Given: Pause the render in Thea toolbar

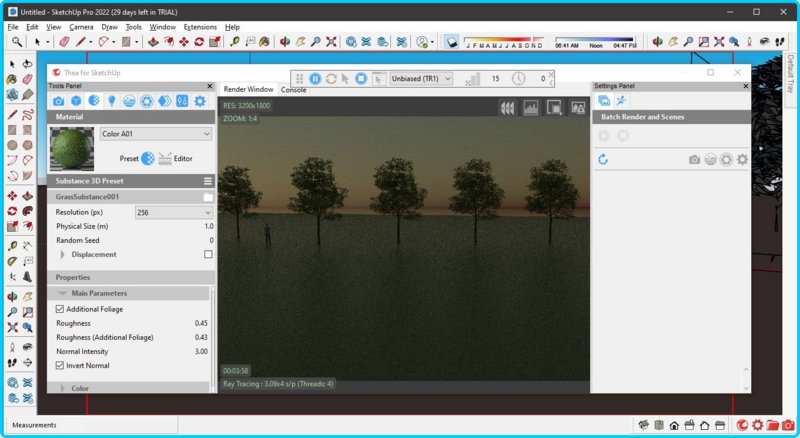Looking at the screenshot, I should point(315,79).
